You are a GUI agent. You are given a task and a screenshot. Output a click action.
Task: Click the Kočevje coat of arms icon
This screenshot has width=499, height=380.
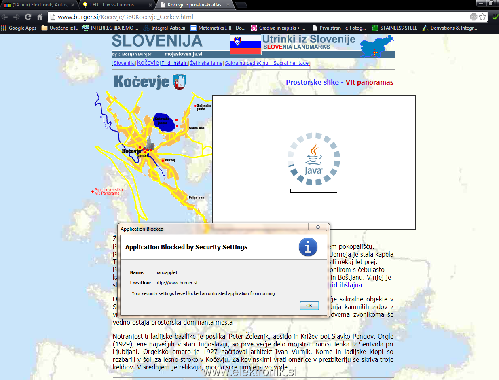point(180,82)
